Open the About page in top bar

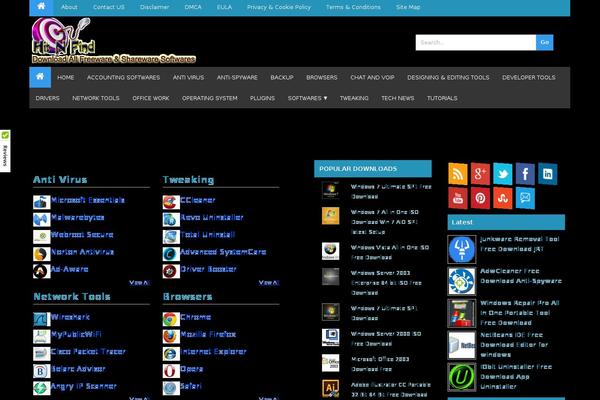[69, 7]
